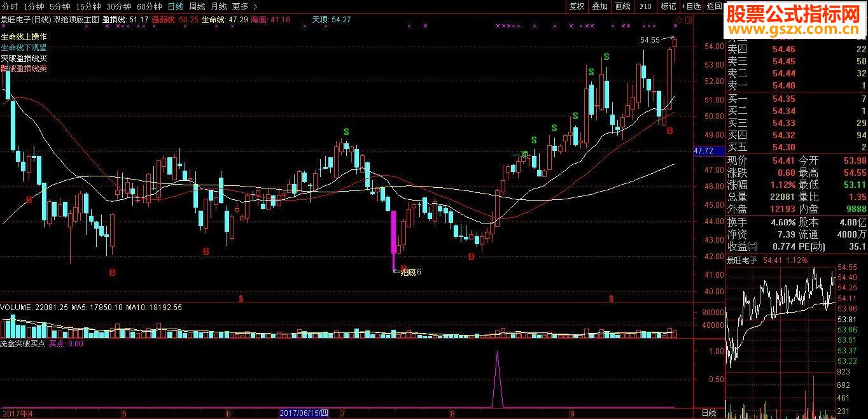
Task: Click the 卖三 order row
Action: [x=797, y=61]
